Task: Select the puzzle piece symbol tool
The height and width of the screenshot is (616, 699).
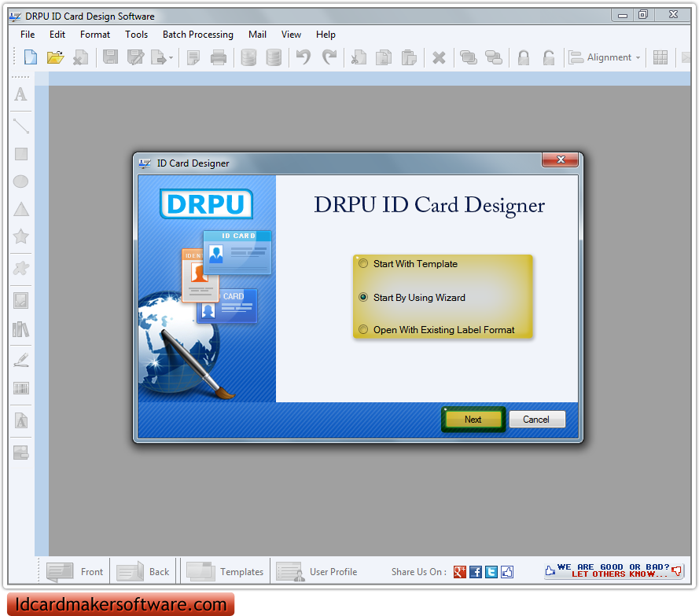Action: point(21,268)
